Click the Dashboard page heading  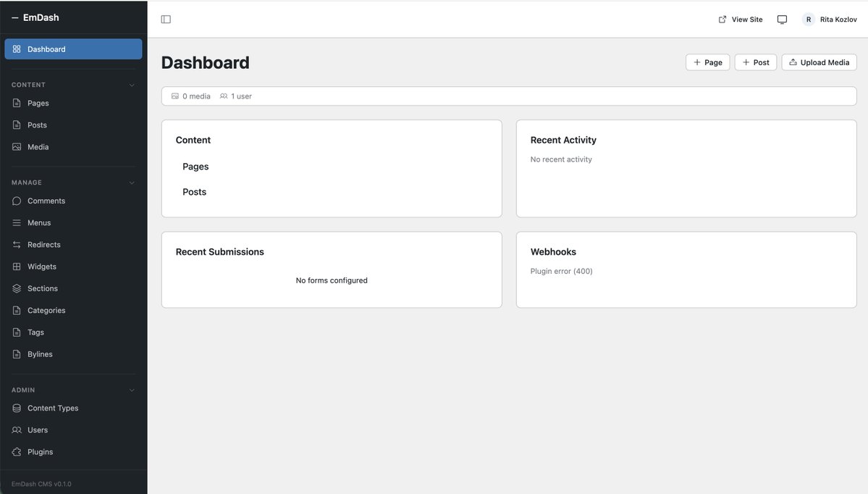[x=206, y=62]
